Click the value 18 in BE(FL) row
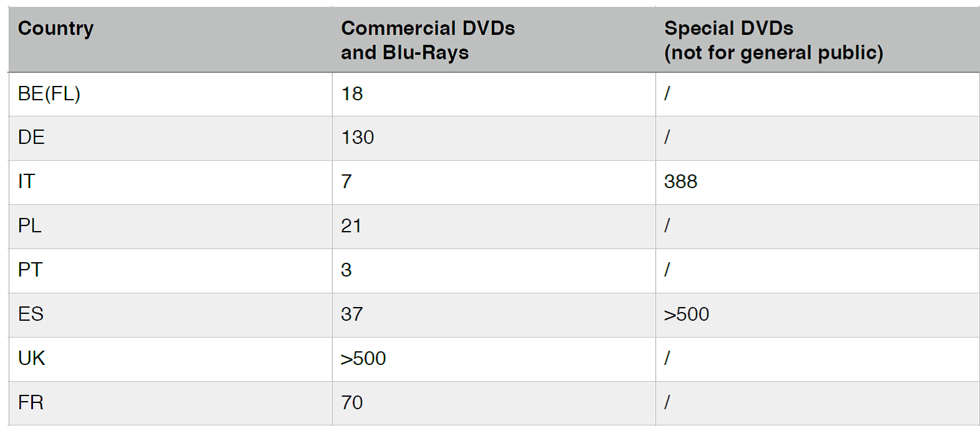 coord(352,94)
